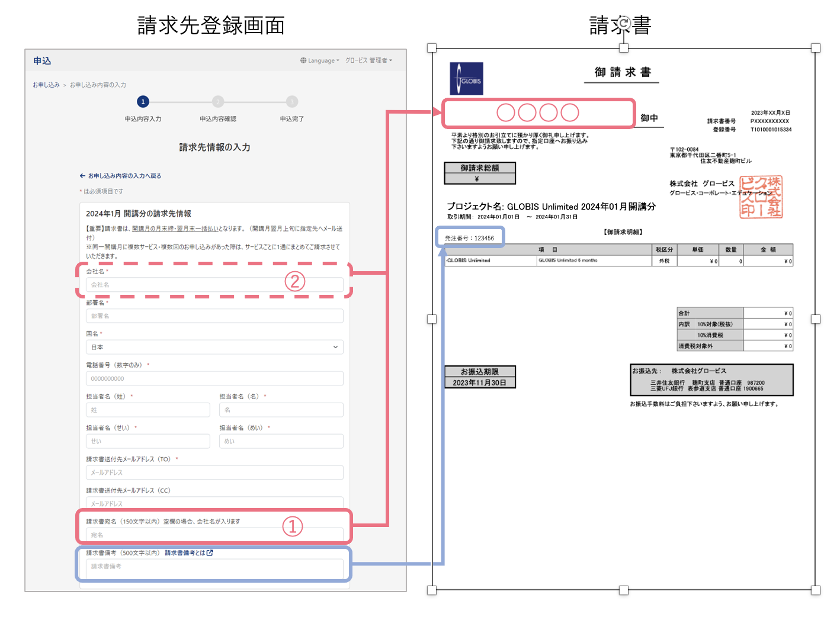Open the 国名 dropdown showing 日本
The height and width of the screenshot is (617, 840).
(214, 347)
